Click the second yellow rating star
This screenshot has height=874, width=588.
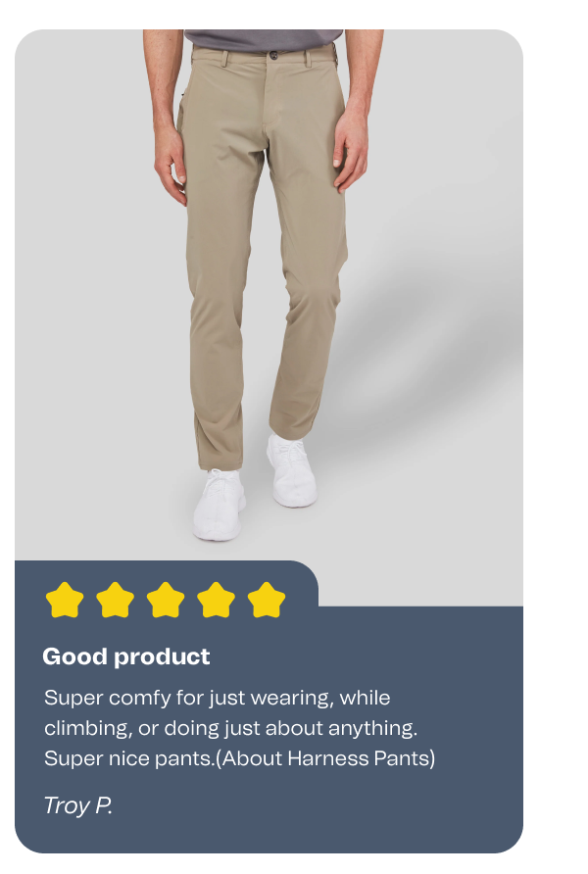[x=116, y=600]
